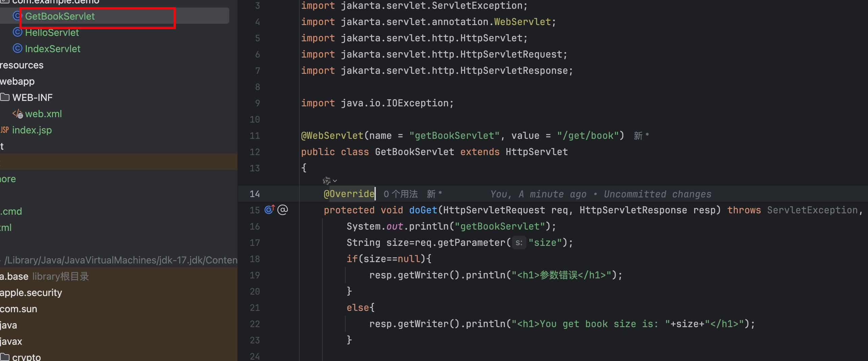Screen dimensions: 868x361
Task: Open web.xml file
Action: 43,114
